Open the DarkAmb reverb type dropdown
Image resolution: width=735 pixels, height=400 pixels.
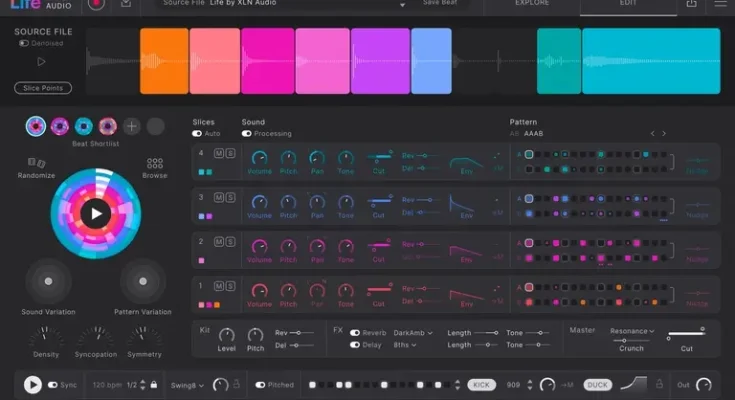(x=413, y=332)
